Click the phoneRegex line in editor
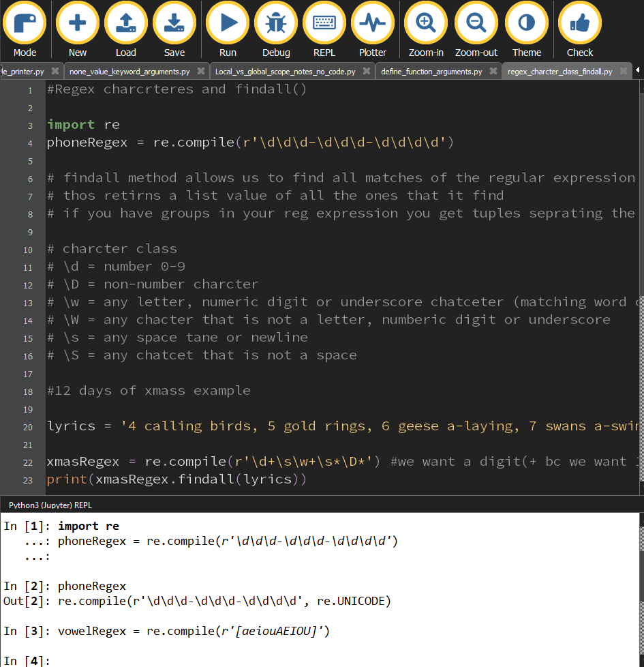This screenshot has width=644, height=667. pos(250,143)
